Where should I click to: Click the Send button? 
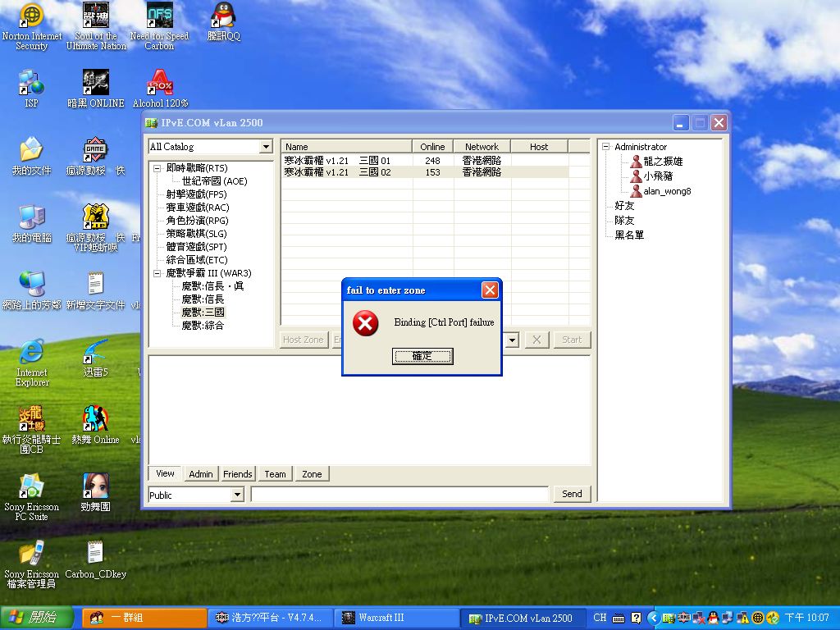(572, 494)
